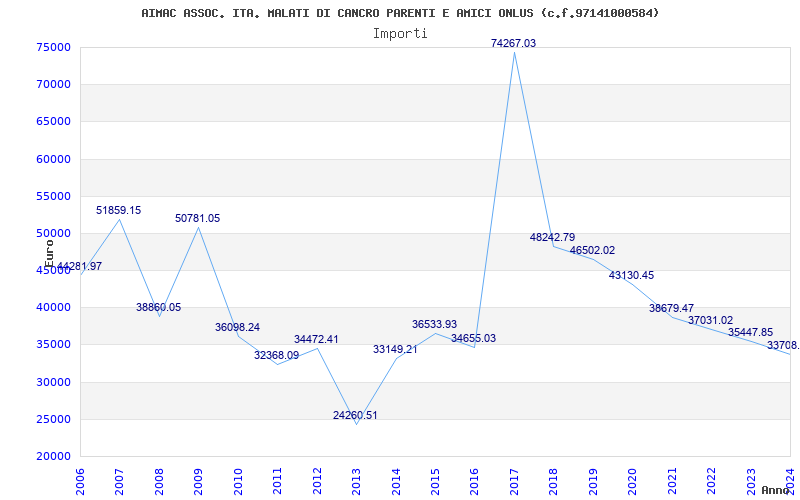Image resolution: width=800 pixels, height=500 pixels.
Task: Click the data label 35447.85
Action: [750, 332]
